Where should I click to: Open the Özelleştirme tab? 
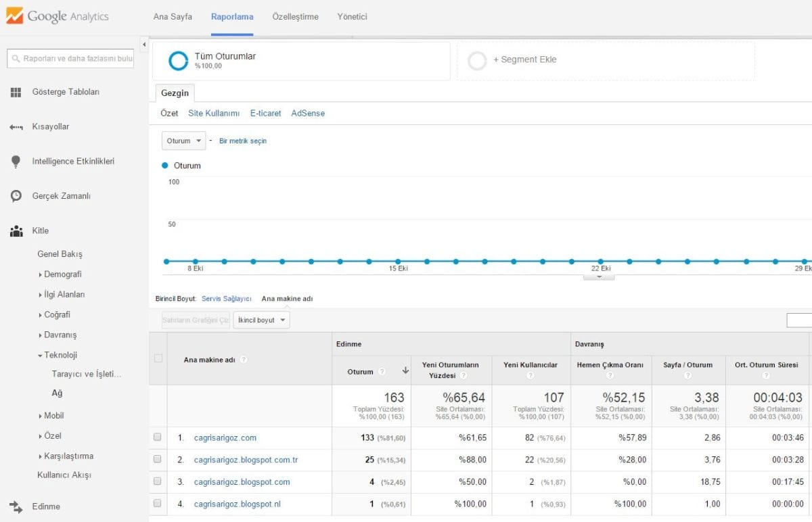click(x=295, y=17)
